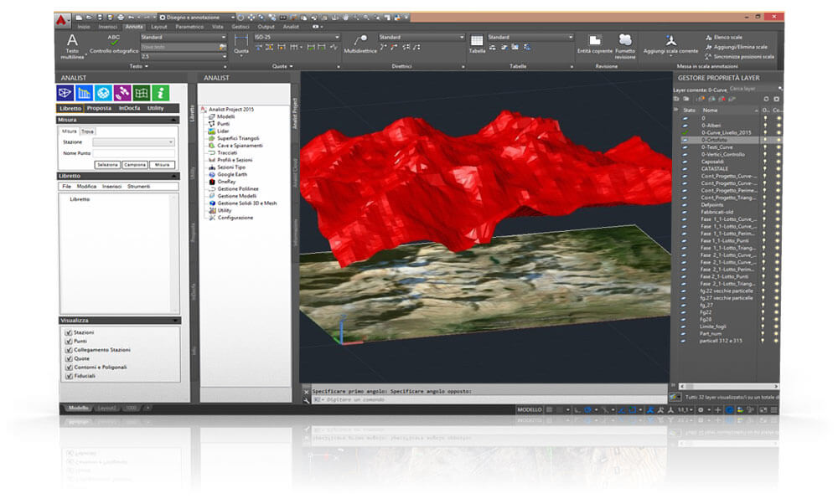Click the layer list horizontal scrollbar
Viewport: 838px width, 504px height.
[729, 386]
